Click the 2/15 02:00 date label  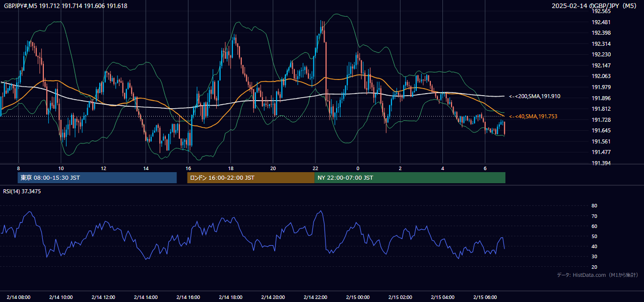[400, 297]
